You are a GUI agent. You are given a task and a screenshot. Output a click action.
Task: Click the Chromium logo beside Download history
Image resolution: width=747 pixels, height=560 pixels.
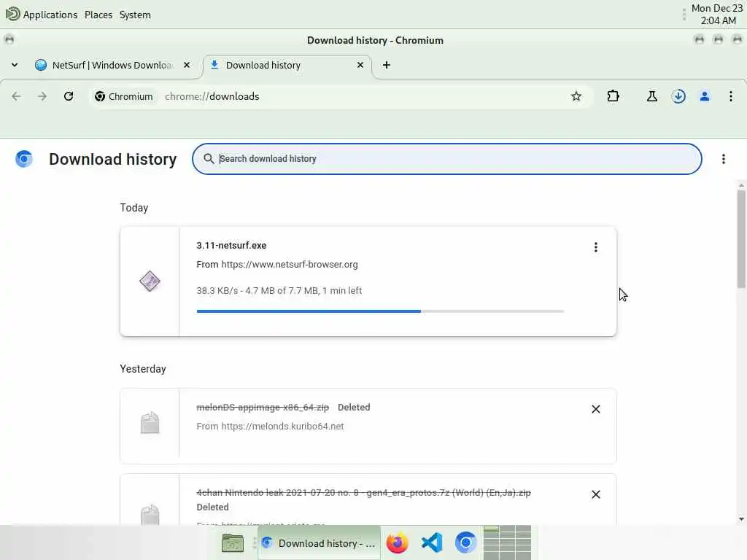24,159
